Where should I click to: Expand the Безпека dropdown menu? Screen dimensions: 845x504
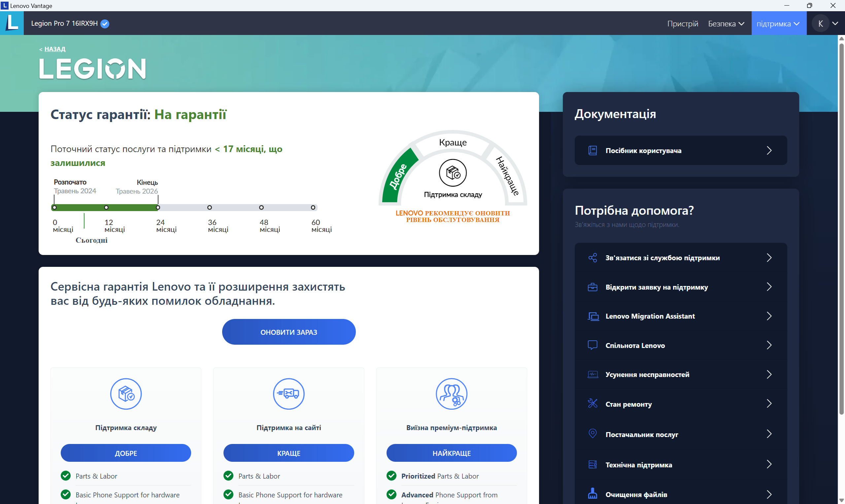(726, 24)
